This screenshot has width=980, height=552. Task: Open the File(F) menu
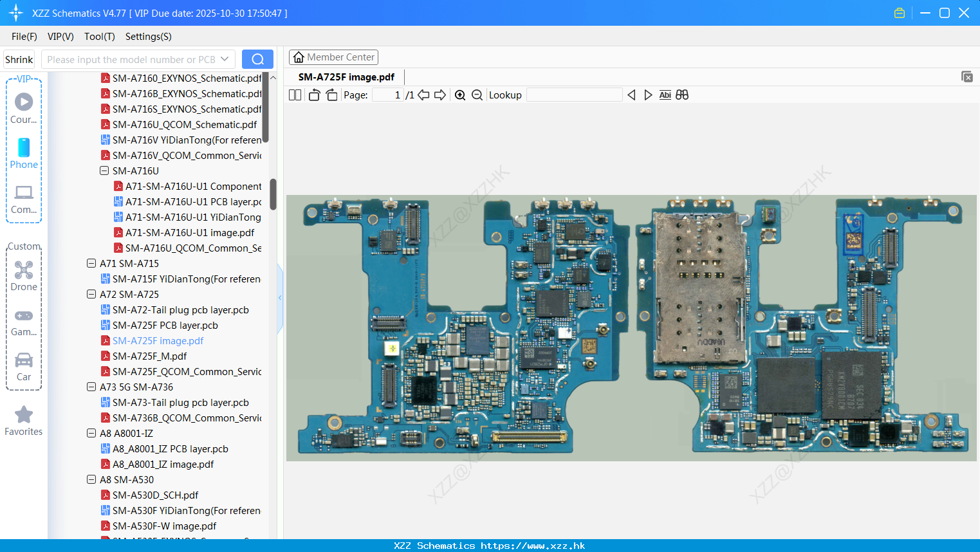(x=24, y=37)
